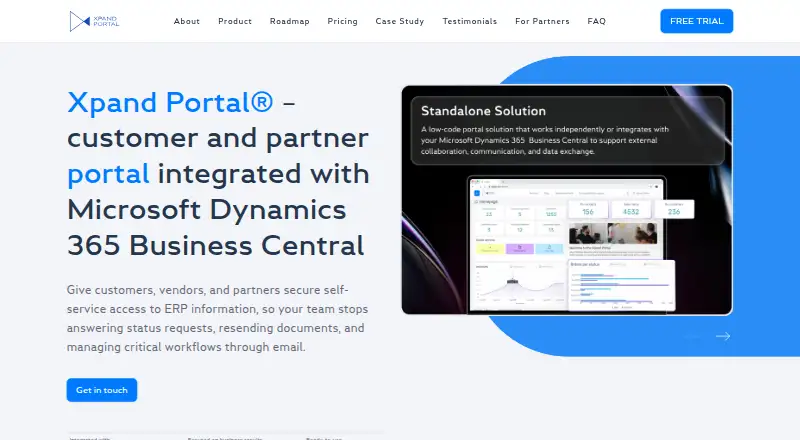Image resolution: width=800 pixels, height=440 pixels.
Task: Open the For Partners link
Action: coord(542,21)
